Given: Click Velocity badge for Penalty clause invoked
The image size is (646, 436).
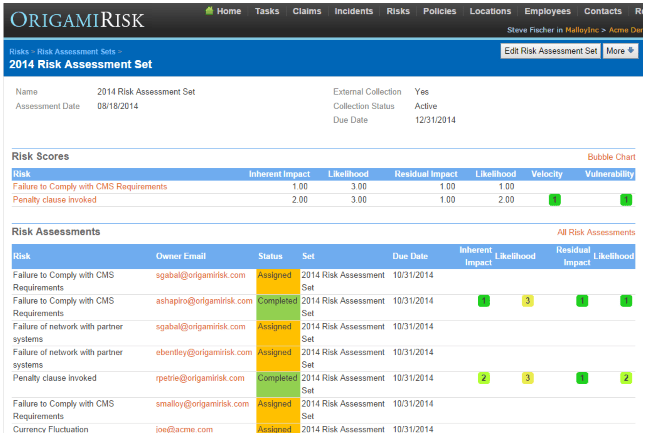Looking at the screenshot, I should click(x=555, y=200).
